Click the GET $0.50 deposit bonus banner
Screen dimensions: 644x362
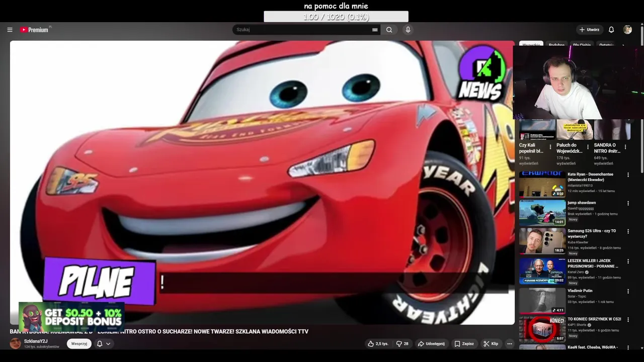pyautogui.click(x=71, y=317)
